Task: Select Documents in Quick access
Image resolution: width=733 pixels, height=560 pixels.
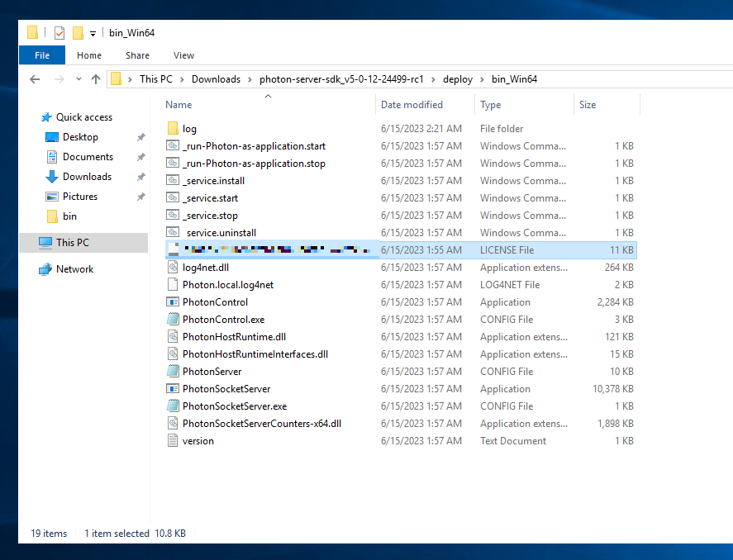Action: click(88, 156)
